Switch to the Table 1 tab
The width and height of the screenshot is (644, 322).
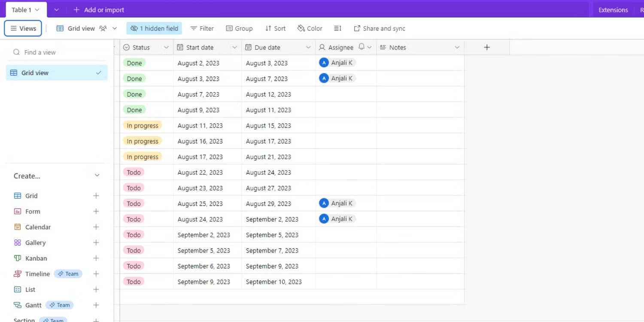[21, 9]
